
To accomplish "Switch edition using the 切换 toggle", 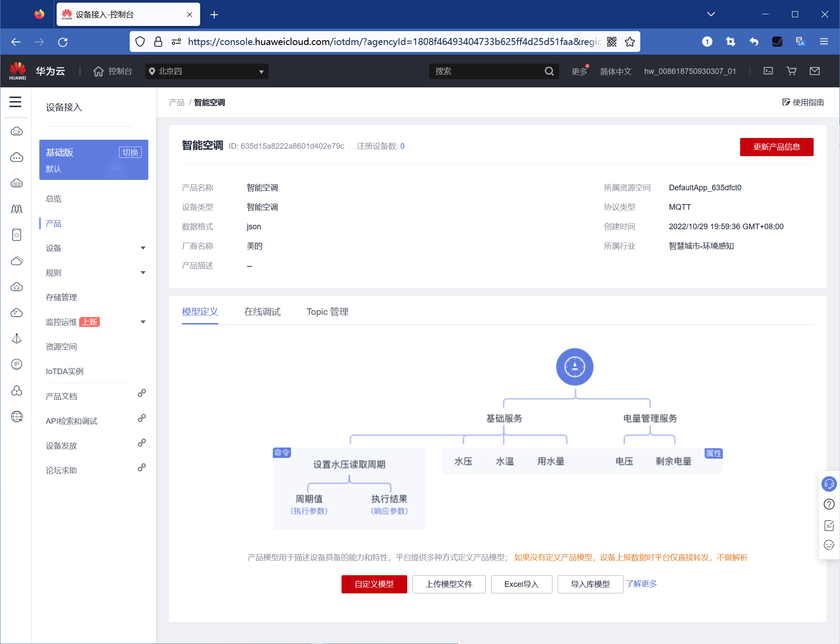I will 130,152.
